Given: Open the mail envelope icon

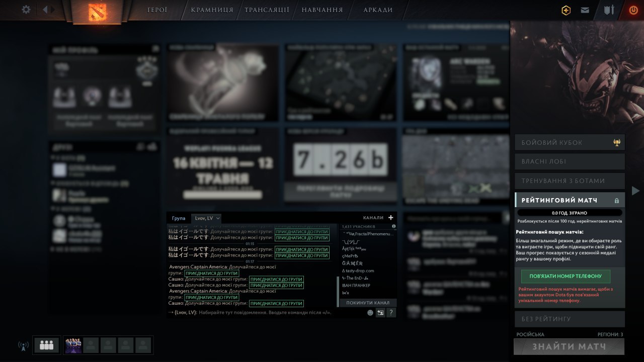Looking at the screenshot, I should pos(585,10).
